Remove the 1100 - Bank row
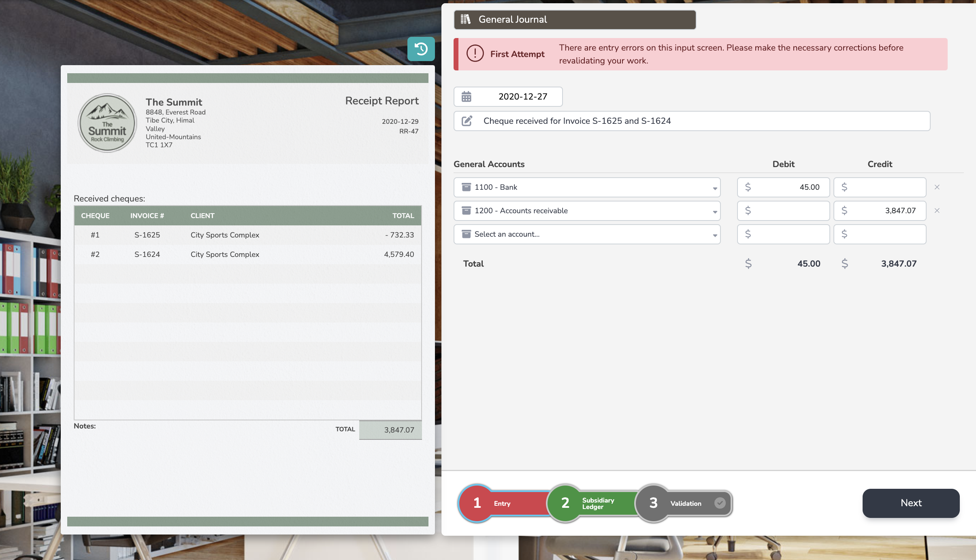976x560 pixels. [x=937, y=187]
